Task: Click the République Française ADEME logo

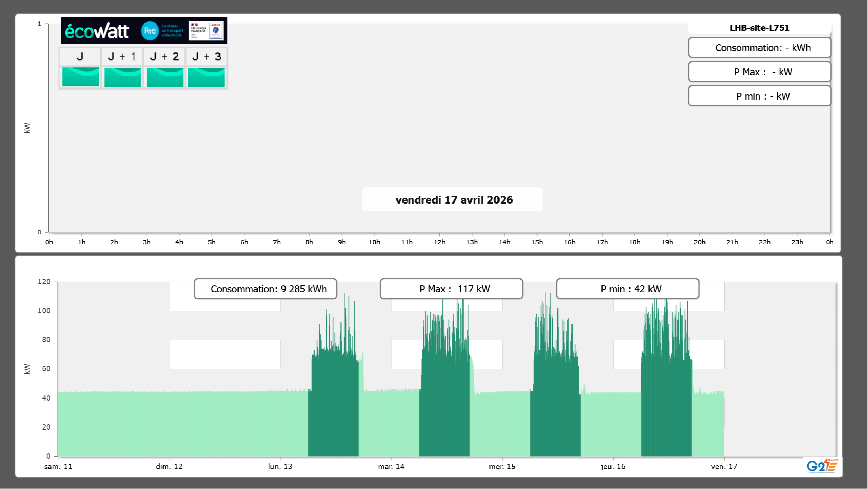Action: tap(207, 31)
